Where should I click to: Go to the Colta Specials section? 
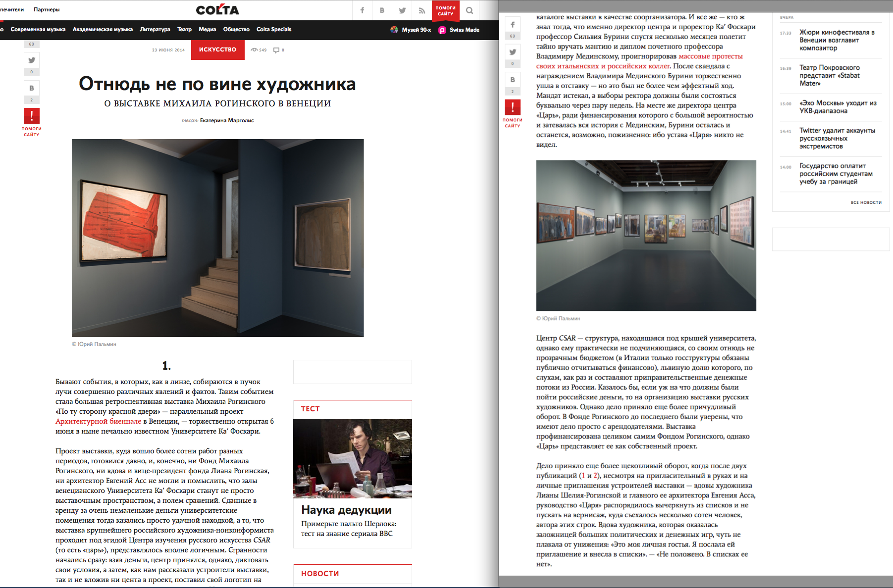(274, 30)
